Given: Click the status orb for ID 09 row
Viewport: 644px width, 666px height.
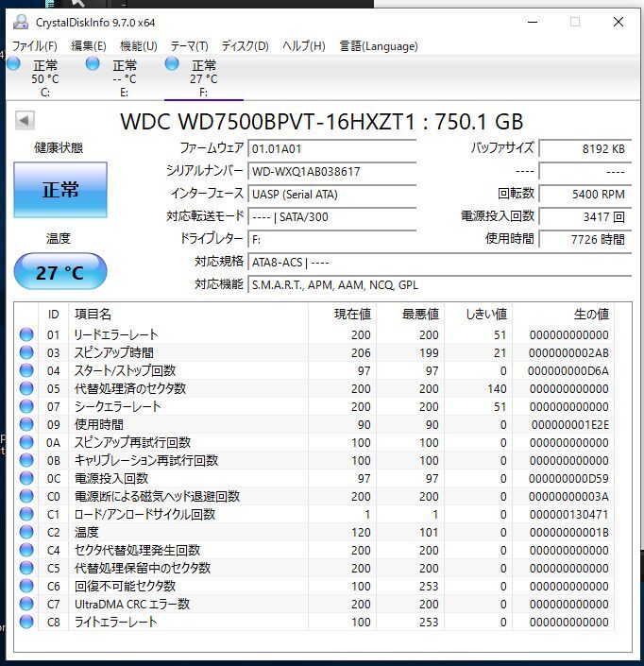Looking at the screenshot, I should 26,424.
